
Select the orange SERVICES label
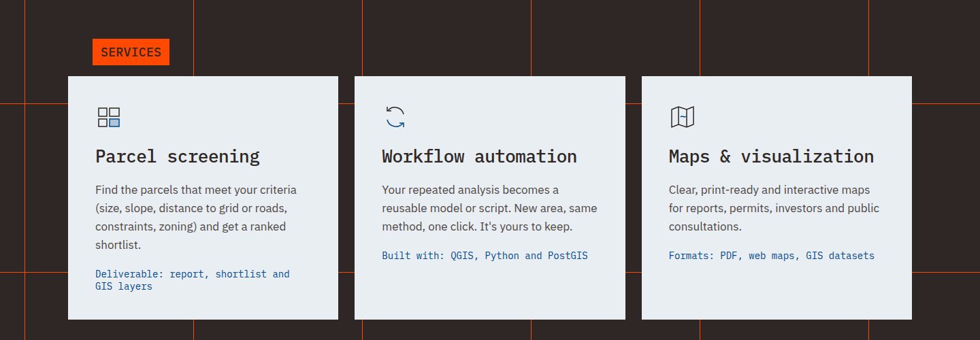[x=131, y=52]
